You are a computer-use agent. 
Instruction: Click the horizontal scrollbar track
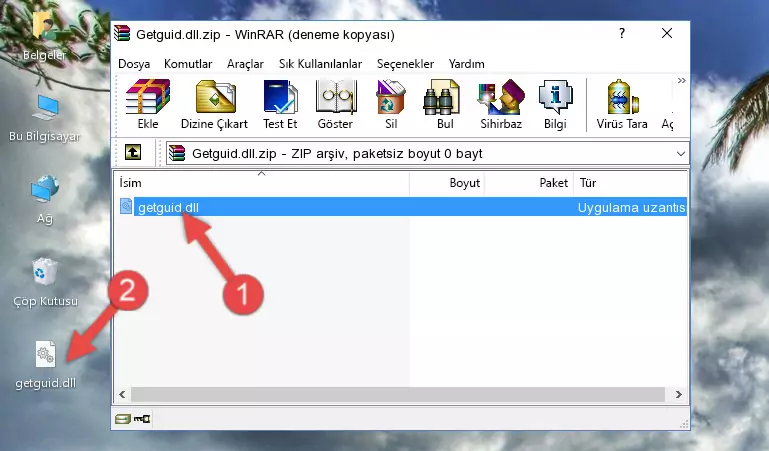pos(398,394)
